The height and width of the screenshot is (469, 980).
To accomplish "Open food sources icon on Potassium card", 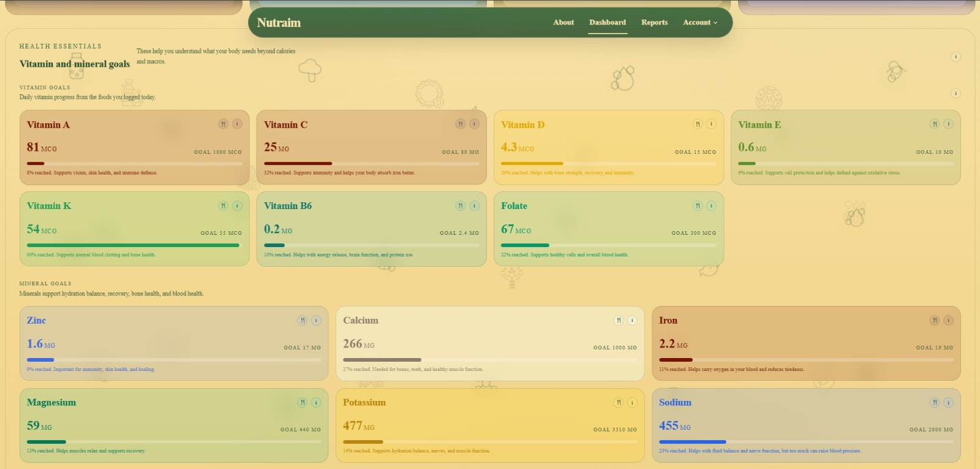I will tap(619, 402).
